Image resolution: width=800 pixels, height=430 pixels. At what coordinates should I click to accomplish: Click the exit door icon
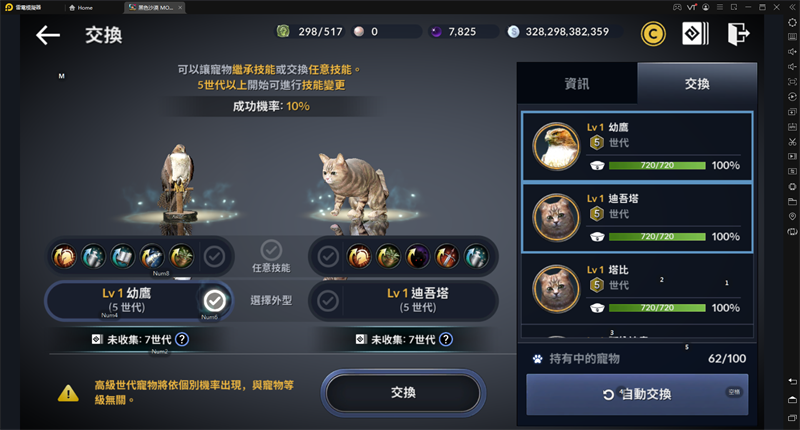(738, 34)
